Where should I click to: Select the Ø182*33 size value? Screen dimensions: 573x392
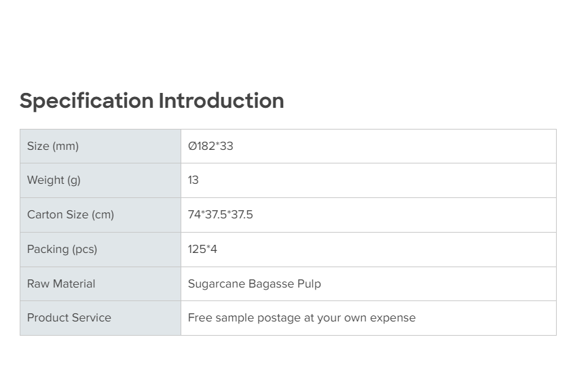coord(210,146)
